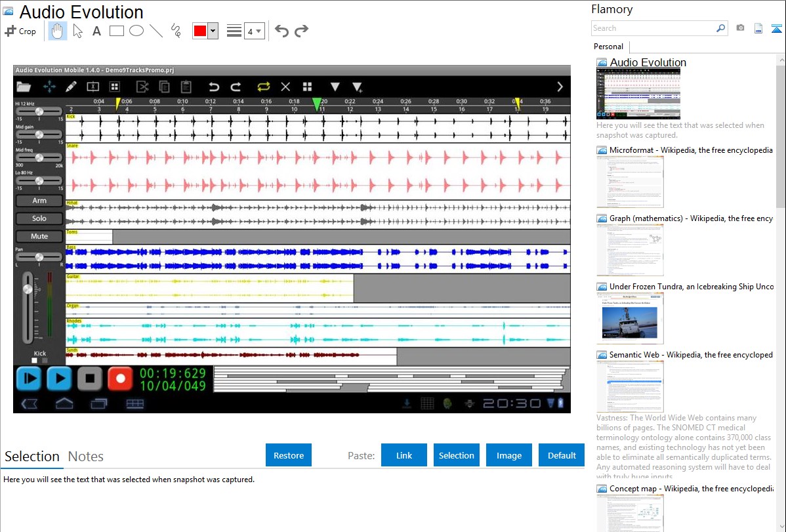786x532 pixels.
Task: Click the green playhead marker
Action: pyautogui.click(x=317, y=104)
